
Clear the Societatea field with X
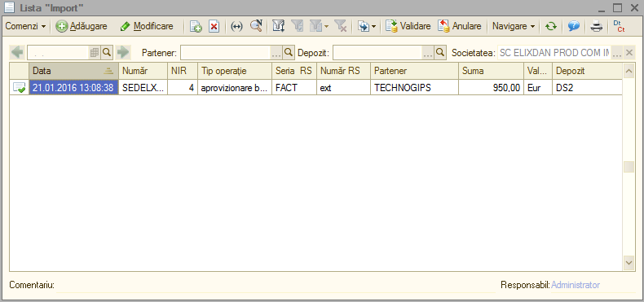click(629, 53)
